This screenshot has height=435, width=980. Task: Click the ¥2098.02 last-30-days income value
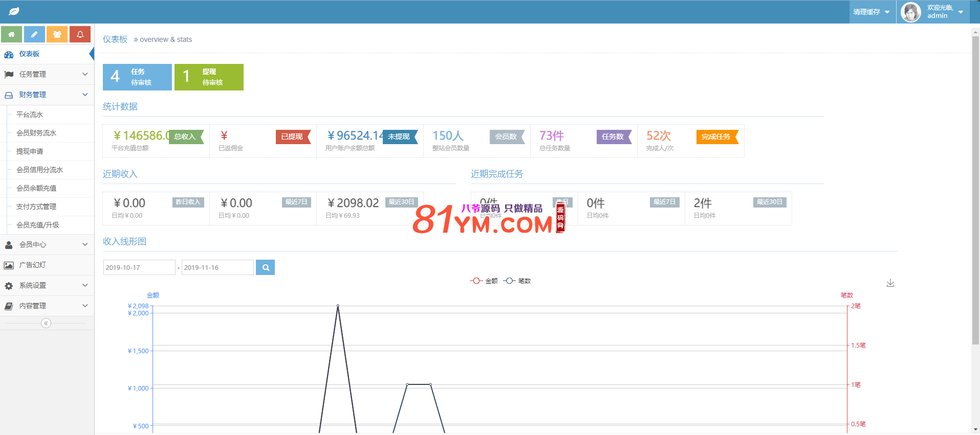(353, 203)
